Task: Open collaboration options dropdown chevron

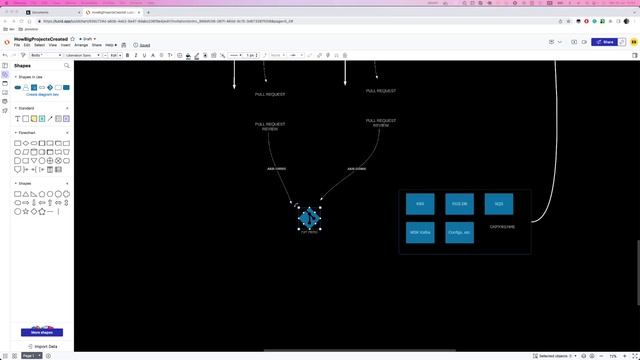Action: coord(560,42)
